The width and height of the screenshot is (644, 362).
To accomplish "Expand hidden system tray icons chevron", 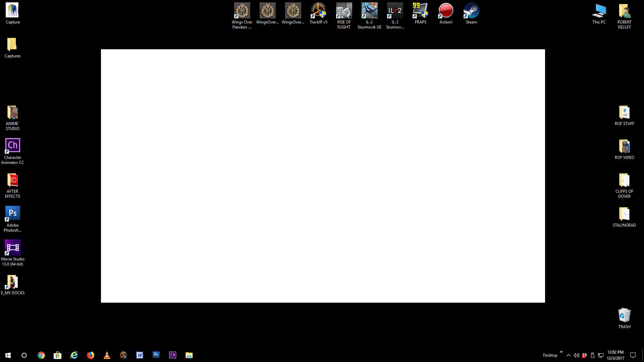I will click(x=568, y=355).
